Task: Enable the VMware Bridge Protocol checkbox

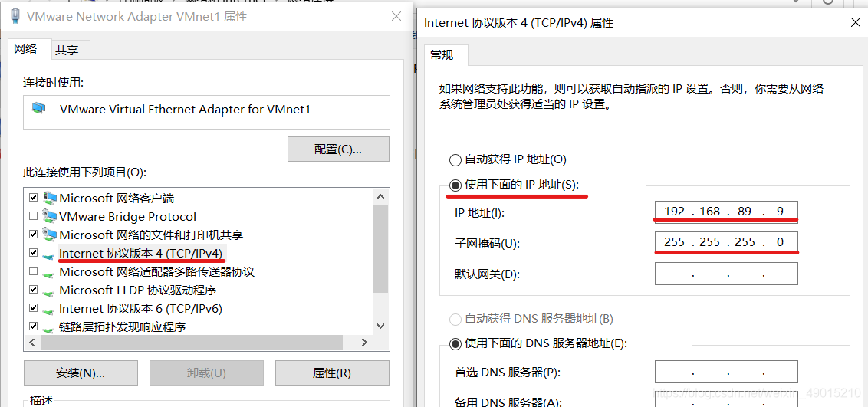Action: (x=33, y=216)
